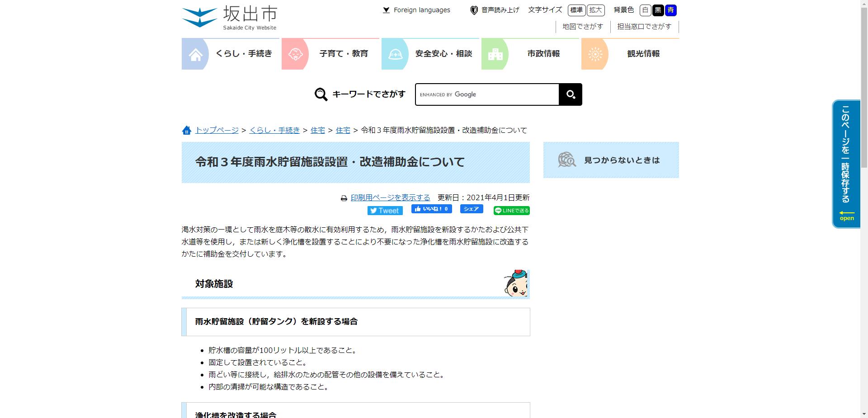Switch text size to 拡大
Viewport: 868px width, 418px height.
pyautogui.click(x=595, y=10)
